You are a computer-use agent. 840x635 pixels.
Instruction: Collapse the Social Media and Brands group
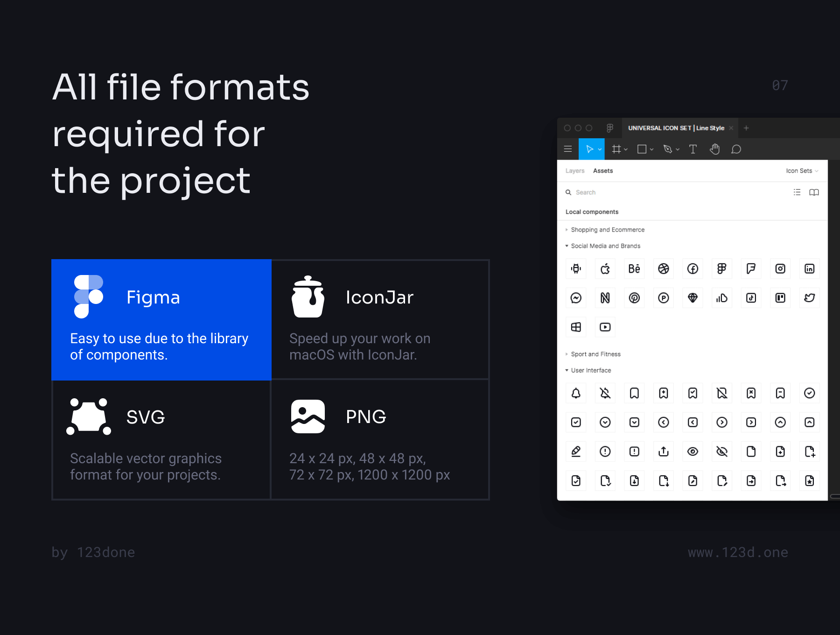coord(603,246)
